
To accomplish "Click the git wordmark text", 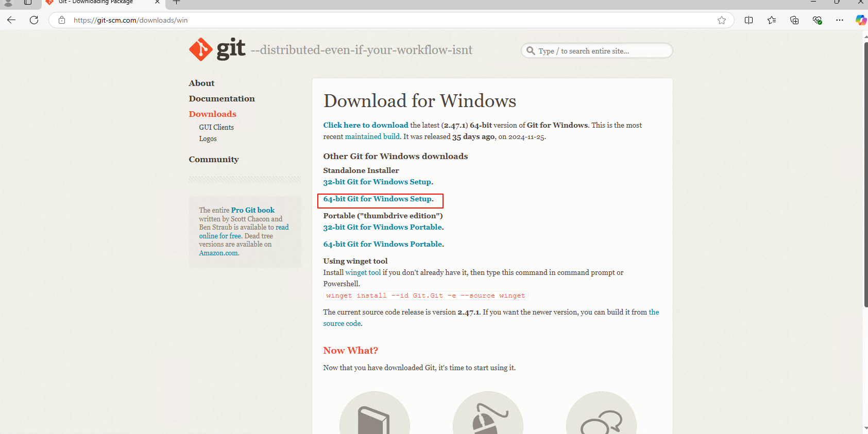I will 231,49.
